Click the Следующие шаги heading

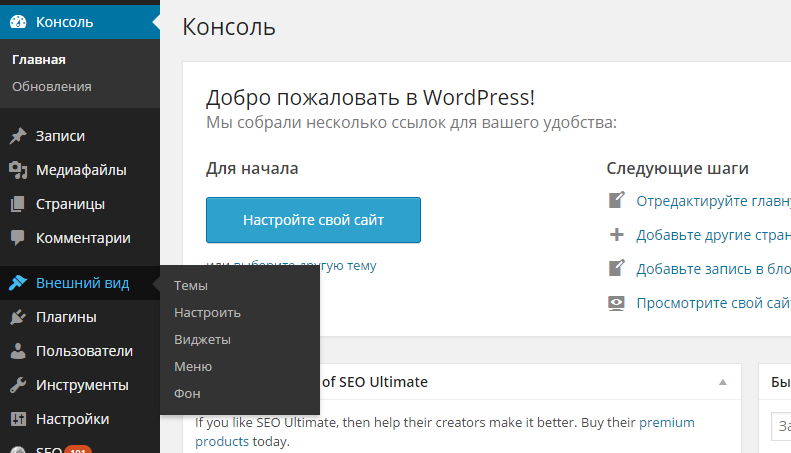[x=677, y=168]
